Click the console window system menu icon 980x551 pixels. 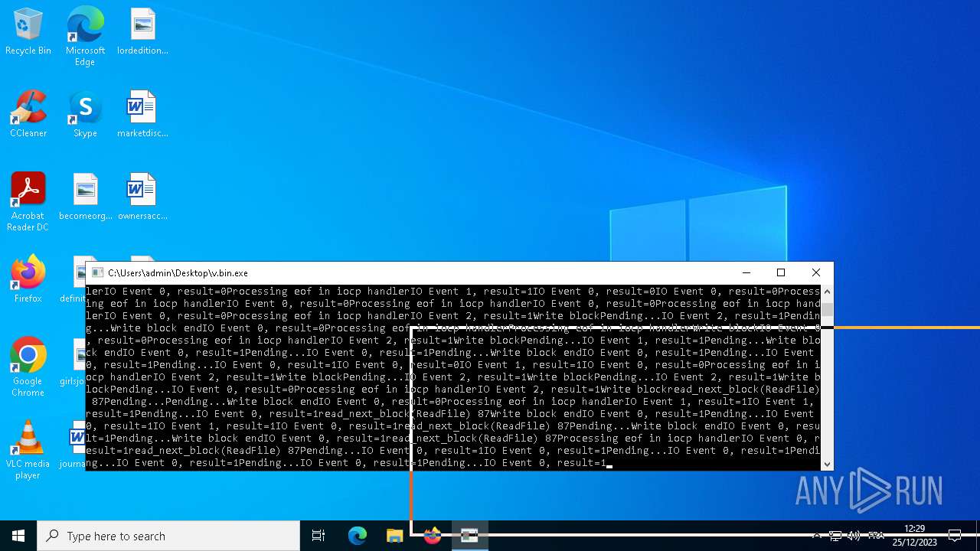[x=97, y=273]
